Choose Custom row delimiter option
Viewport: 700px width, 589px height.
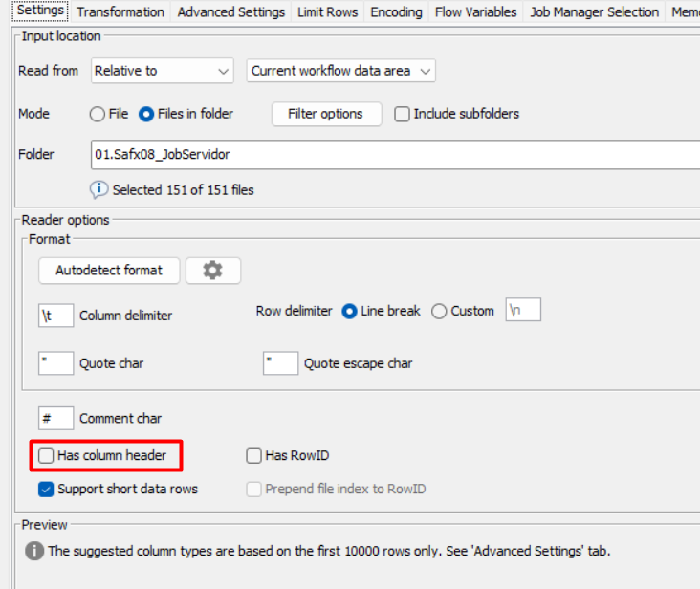tap(439, 311)
